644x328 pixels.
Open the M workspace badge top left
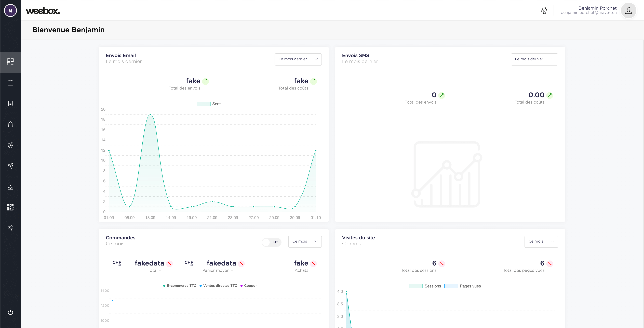[10, 10]
